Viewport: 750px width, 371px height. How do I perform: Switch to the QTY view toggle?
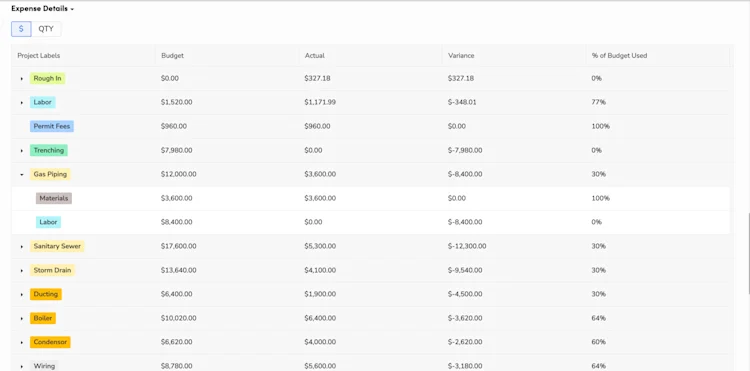tap(46, 29)
